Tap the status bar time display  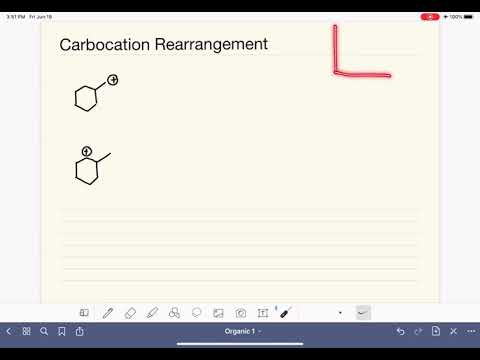[16, 17]
